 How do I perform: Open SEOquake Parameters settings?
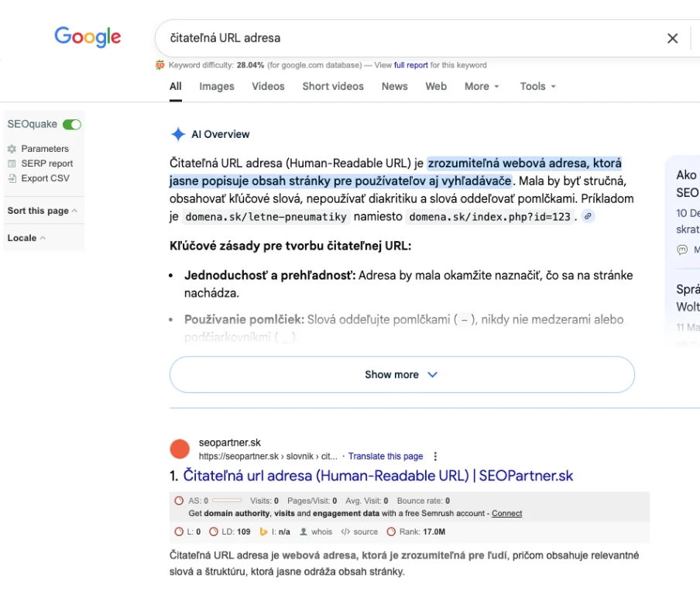point(45,149)
